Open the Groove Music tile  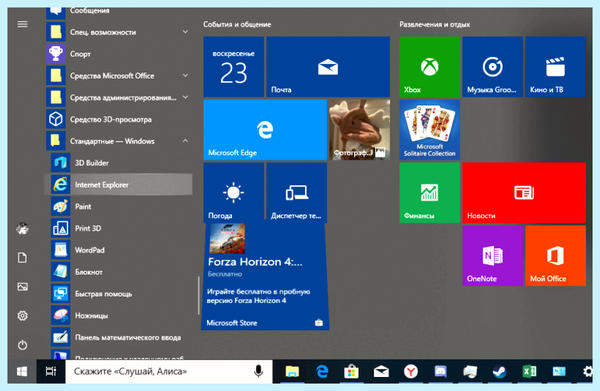coord(492,67)
